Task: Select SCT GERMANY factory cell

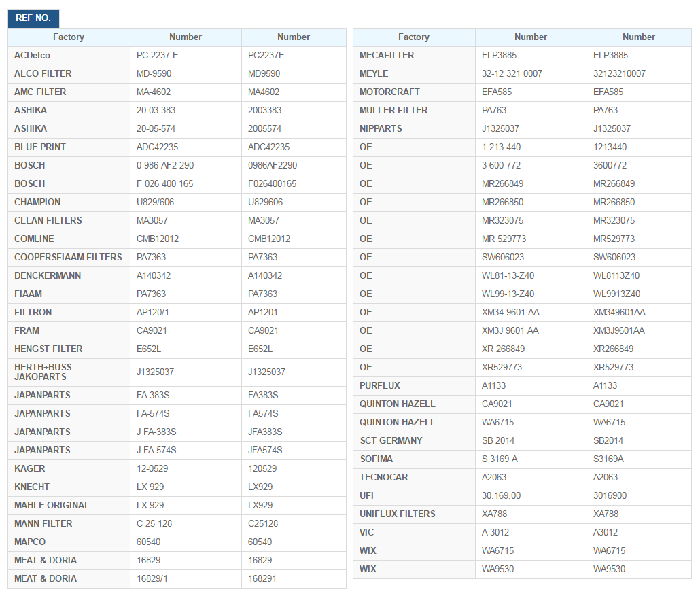Action: (415, 440)
